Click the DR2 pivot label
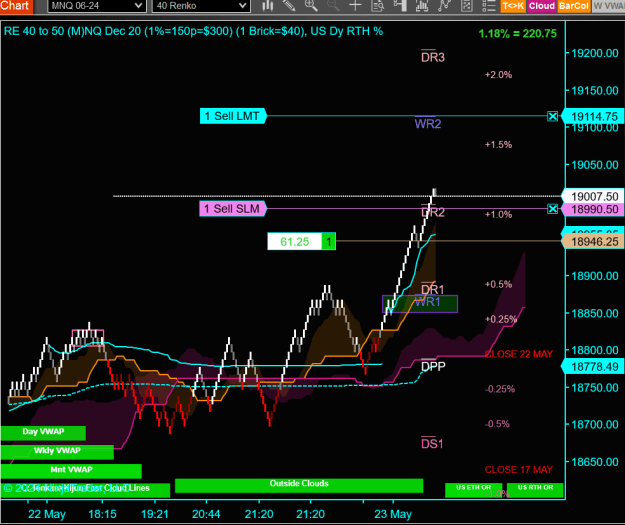The width and height of the screenshot is (625, 525). (433, 212)
